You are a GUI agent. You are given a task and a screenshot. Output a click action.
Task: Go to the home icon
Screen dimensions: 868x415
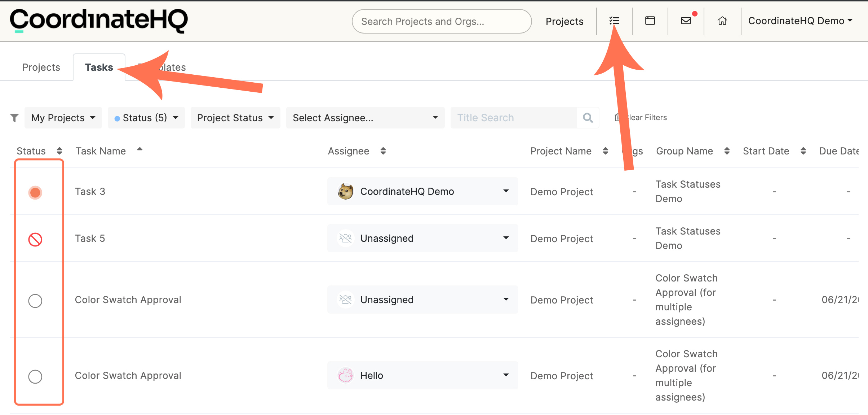coord(722,21)
